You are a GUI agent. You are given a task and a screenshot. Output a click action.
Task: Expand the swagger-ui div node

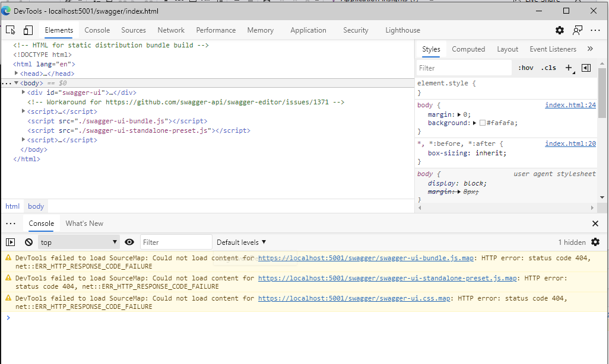tap(23, 92)
